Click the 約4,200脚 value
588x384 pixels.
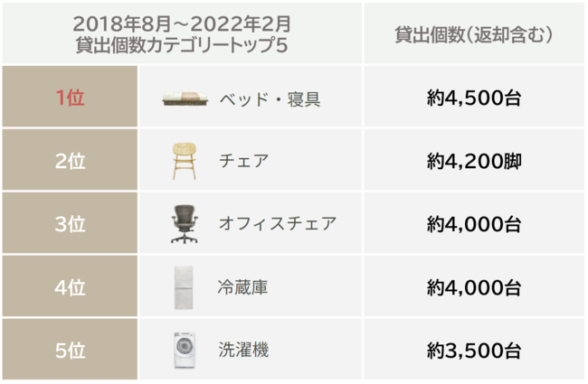(475, 162)
